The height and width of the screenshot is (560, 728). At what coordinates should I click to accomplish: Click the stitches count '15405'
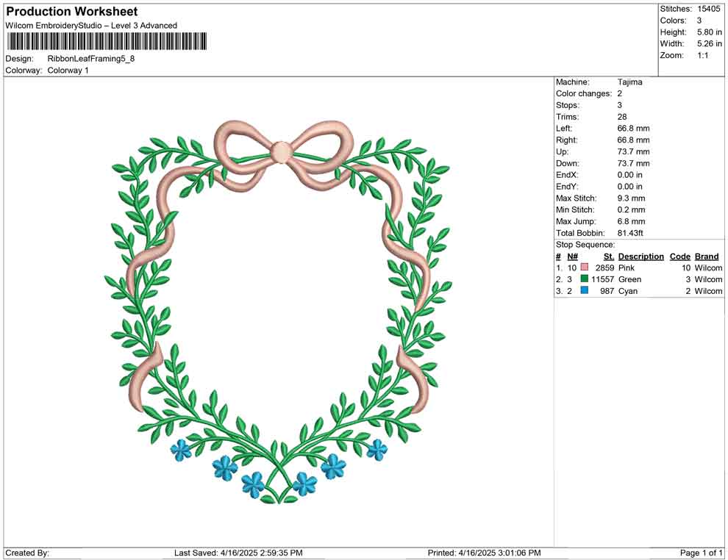point(708,9)
